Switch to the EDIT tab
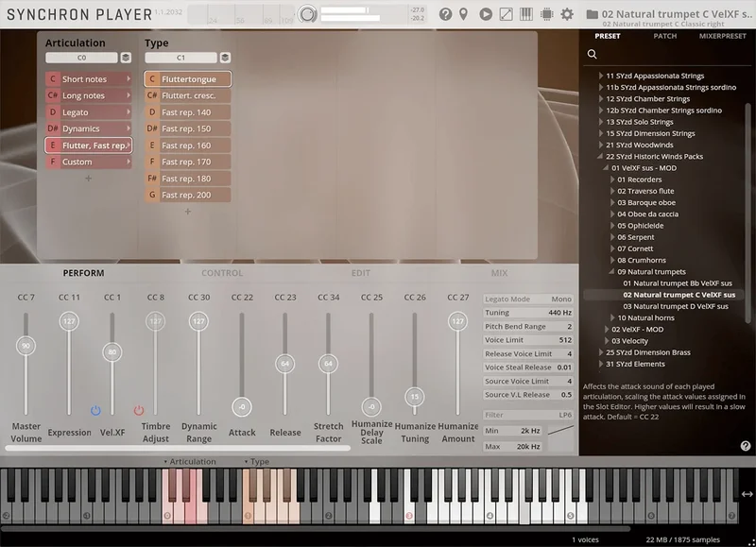 click(361, 273)
